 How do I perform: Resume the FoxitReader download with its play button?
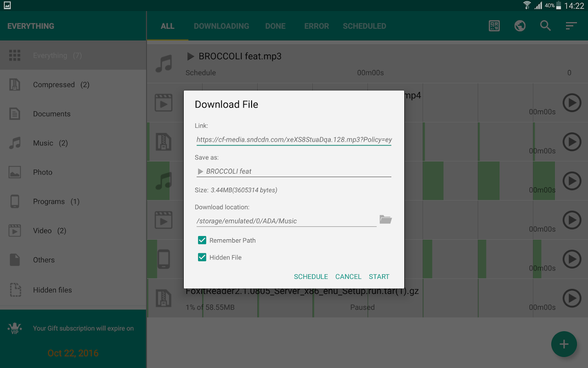click(572, 298)
